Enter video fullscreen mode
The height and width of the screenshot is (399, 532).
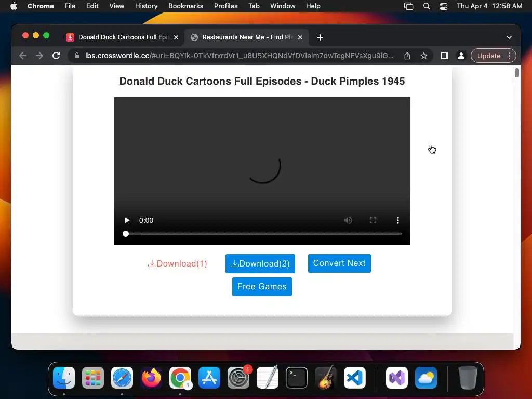373,220
